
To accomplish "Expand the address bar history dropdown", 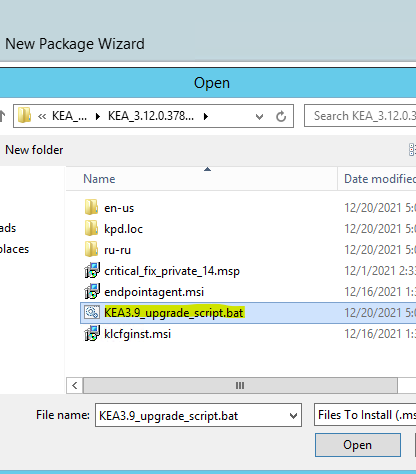I will (259, 116).
